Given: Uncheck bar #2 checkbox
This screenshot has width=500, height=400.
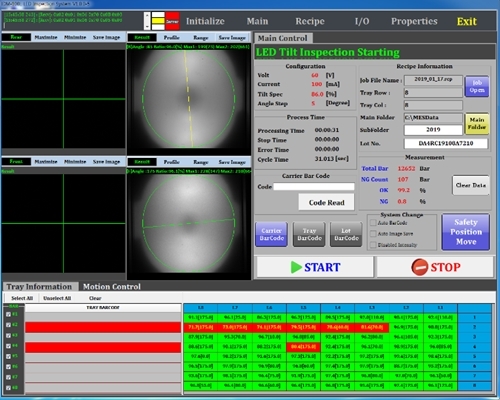Looking at the screenshot, I should tap(8, 325).
